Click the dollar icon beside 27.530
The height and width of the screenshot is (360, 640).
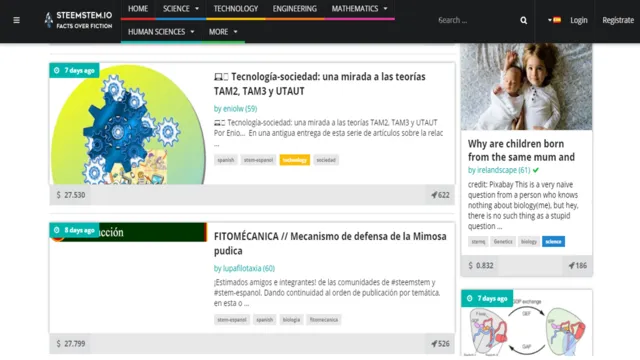tap(58, 195)
